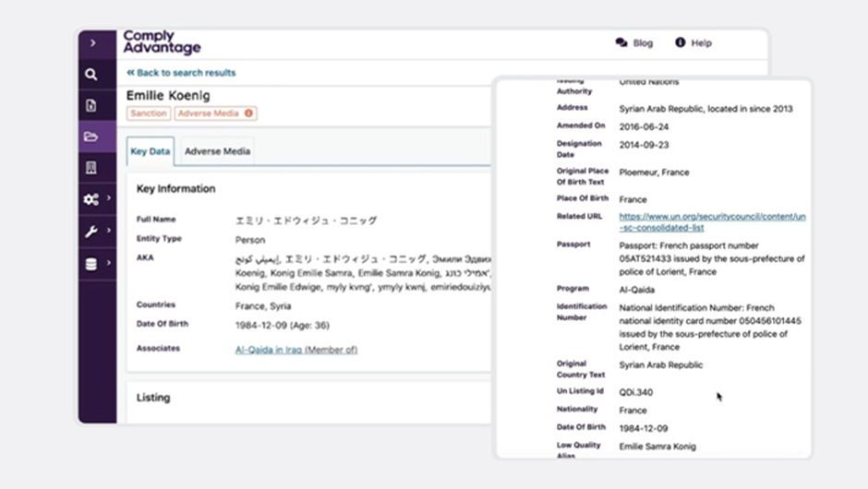Click the ComplyAdvantage logo
868x489 pixels.
click(162, 42)
